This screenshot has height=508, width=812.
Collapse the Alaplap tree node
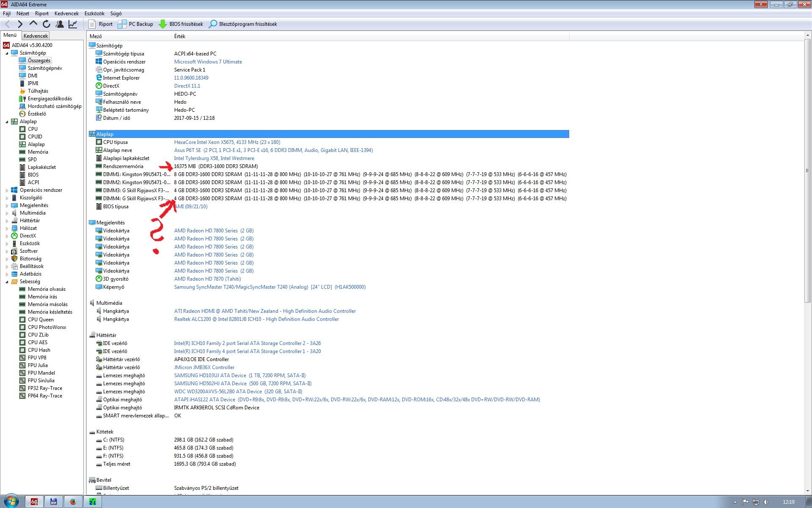[x=7, y=122]
